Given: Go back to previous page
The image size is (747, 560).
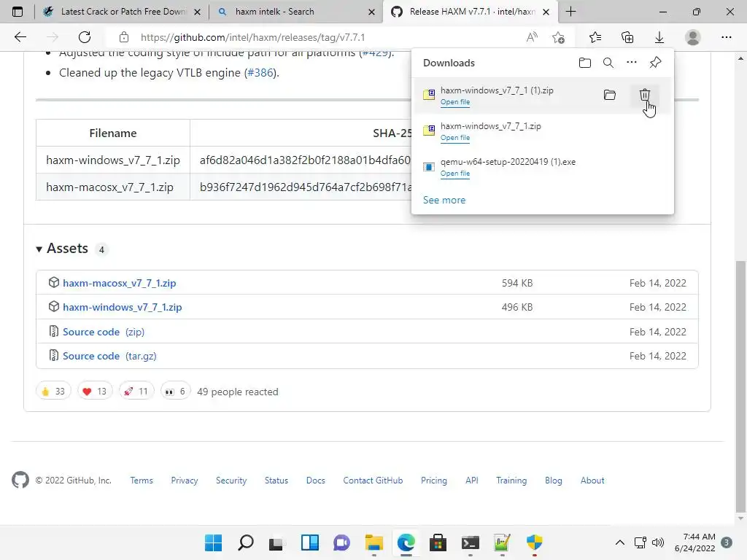Looking at the screenshot, I should [x=20, y=37].
